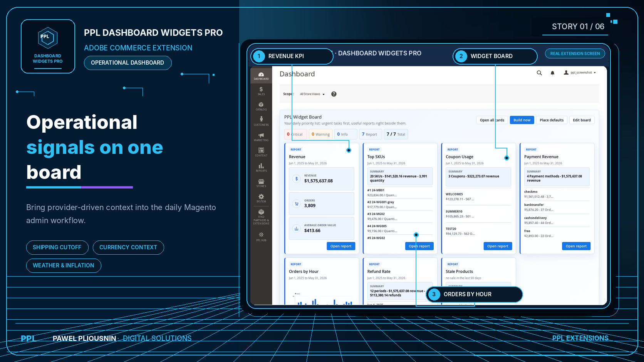The width and height of the screenshot is (644, 362).
Task: Open the System gear sidebar icon
Action: click(x=261, y=199)
